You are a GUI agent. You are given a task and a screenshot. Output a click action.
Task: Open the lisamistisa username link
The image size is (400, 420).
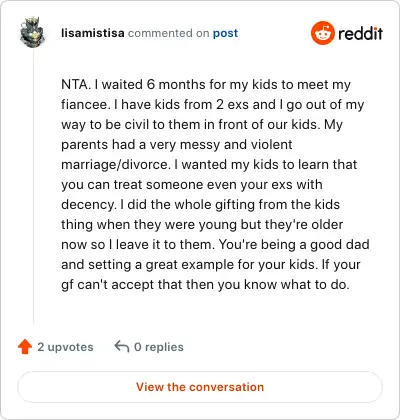click(93, 33)
